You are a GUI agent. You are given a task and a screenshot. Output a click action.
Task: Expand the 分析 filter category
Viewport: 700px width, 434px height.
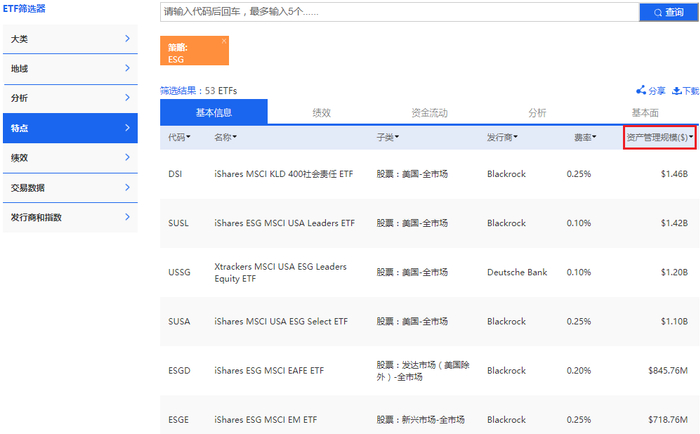pos(70,98)
